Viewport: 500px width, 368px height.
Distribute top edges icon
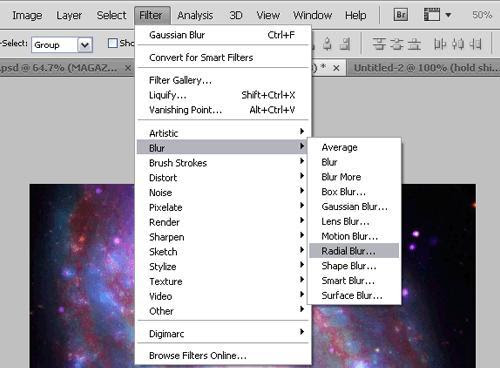pos(379,44)
